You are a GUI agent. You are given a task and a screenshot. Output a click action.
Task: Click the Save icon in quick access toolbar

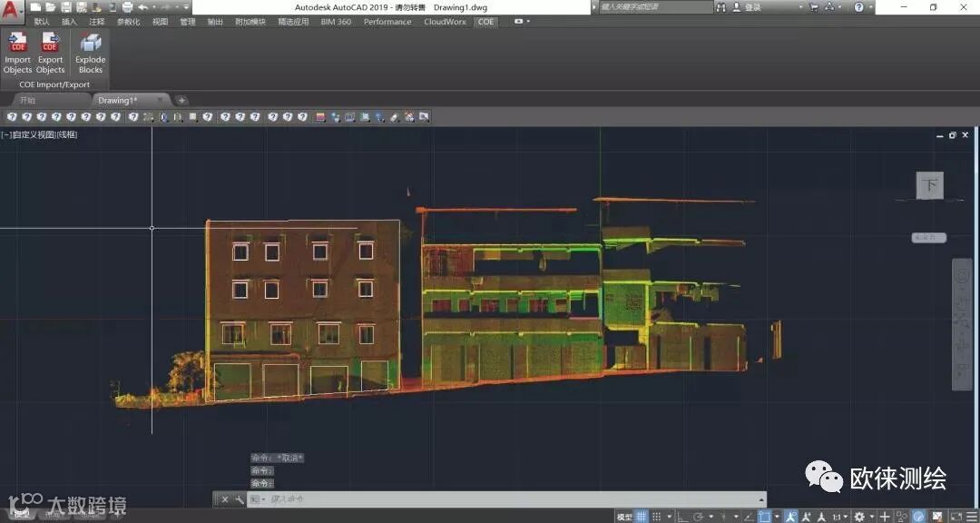click(x=65, y=7)
